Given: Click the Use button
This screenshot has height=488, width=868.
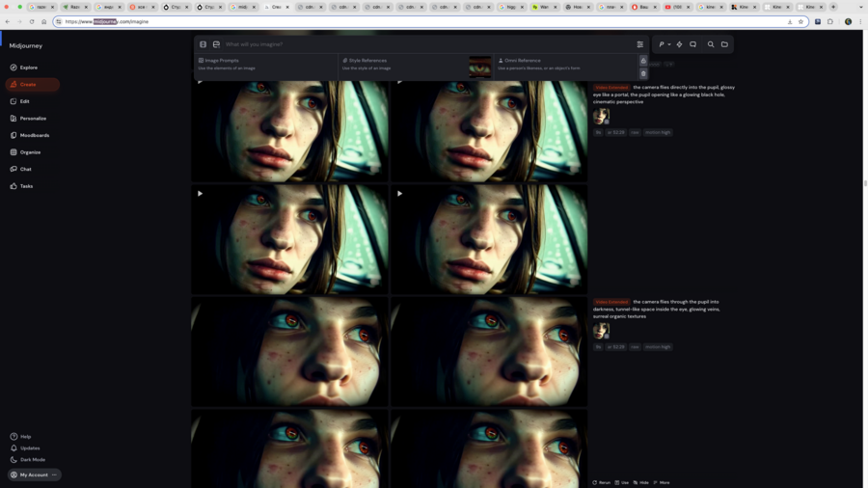Looking at the screenshot, I should click(x=622, y=482).
